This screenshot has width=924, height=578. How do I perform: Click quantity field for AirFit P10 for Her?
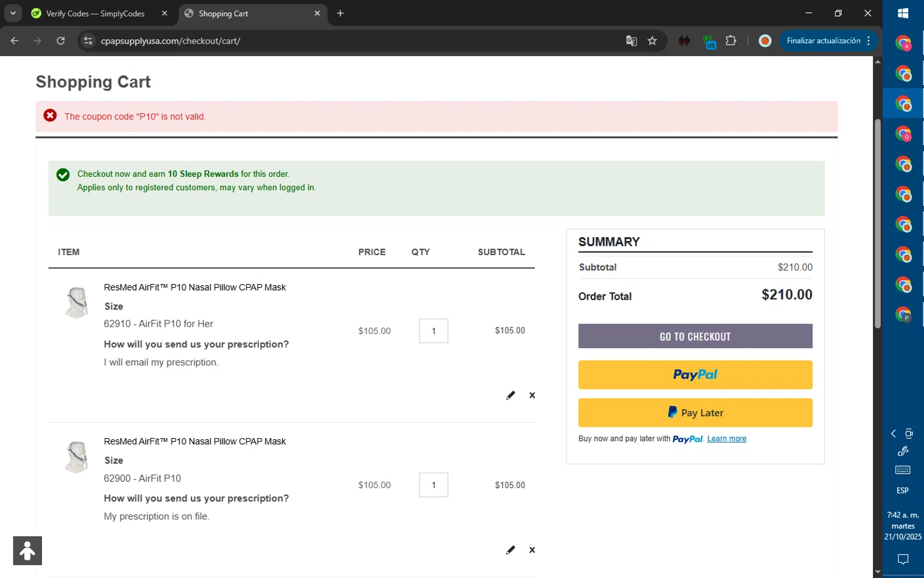click(x=434, y=331)
